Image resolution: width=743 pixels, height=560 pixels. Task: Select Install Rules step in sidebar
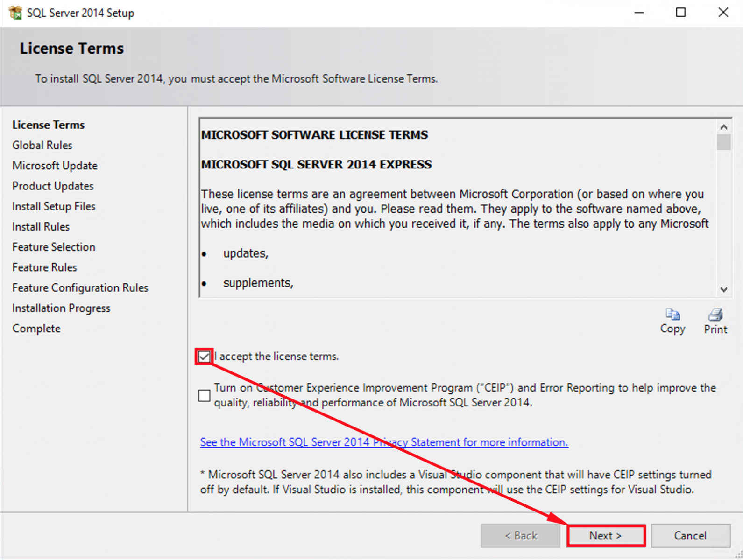[41, 227]
